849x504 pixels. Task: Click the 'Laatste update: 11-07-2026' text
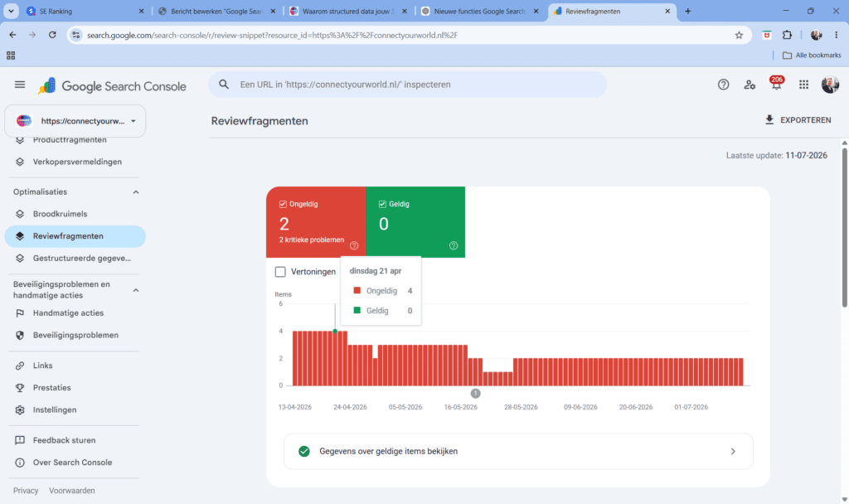point(776,155)
